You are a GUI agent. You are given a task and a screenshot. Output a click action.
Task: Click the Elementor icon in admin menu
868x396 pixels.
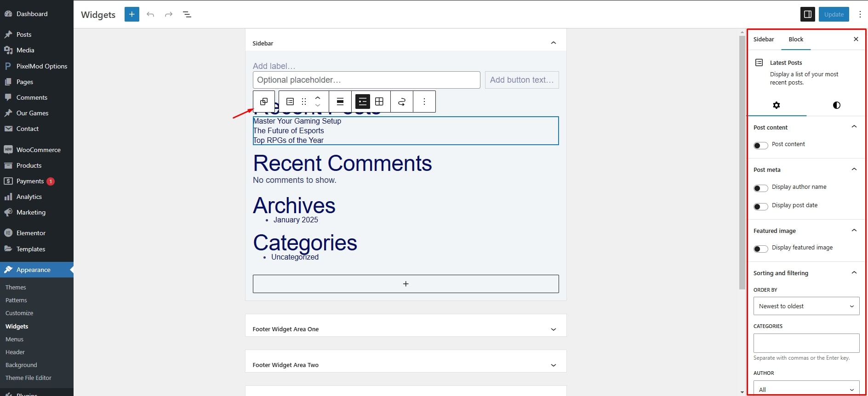8,233
